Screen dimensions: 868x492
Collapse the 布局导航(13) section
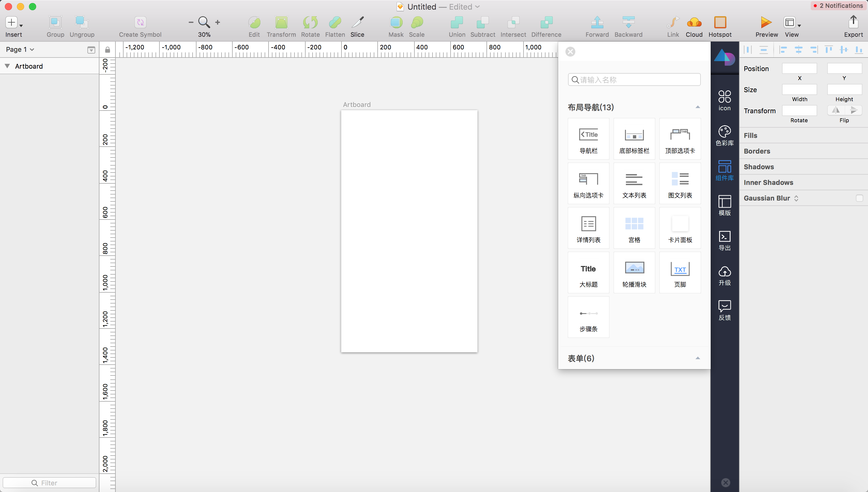pos(698,107)
